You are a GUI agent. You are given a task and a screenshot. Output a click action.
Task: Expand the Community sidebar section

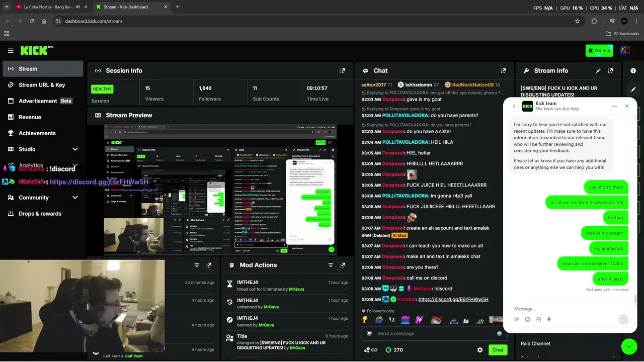coord(75,198)
